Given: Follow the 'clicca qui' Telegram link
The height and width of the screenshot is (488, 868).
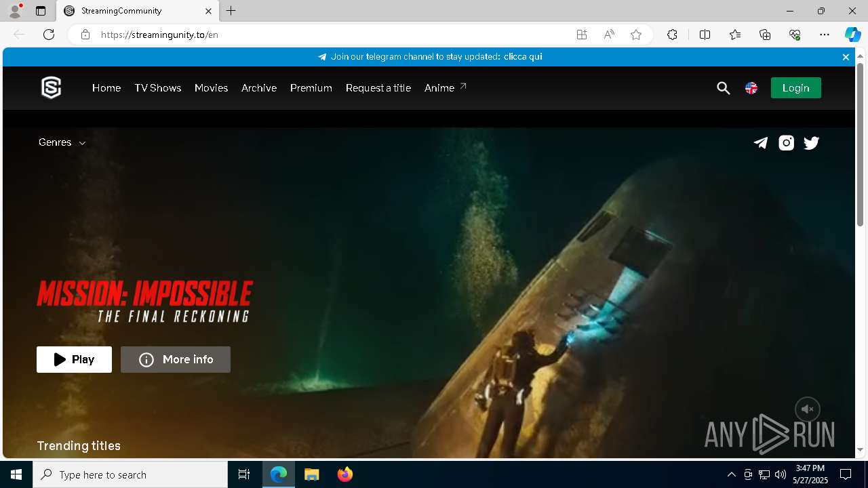Looking at the screenshot, I should coord(523,57).
